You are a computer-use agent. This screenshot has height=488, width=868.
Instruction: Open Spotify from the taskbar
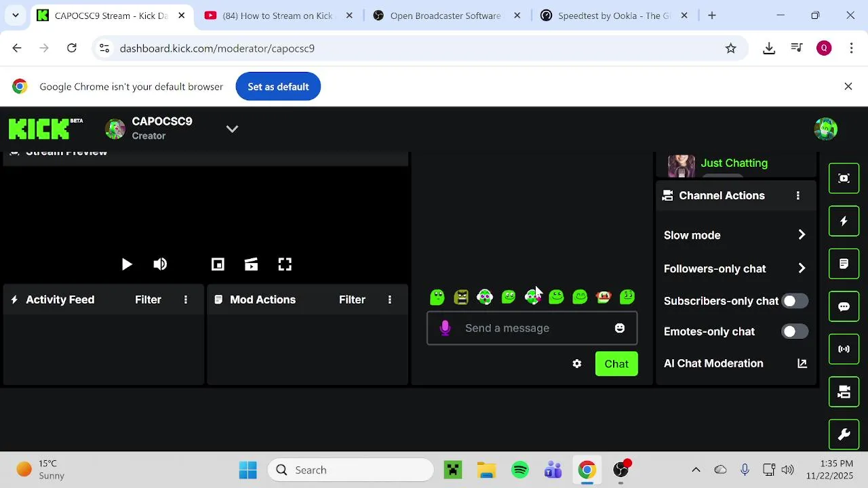tap(520, 470)
